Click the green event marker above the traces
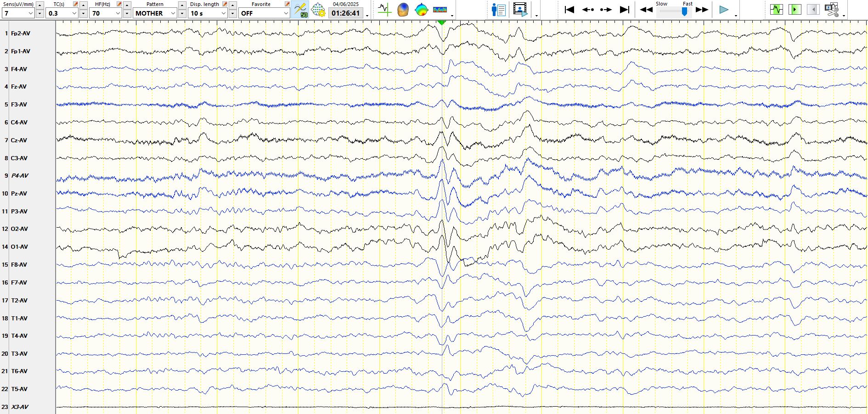The width and height of the screenshot is (868, 414). (x=442, y=22)
